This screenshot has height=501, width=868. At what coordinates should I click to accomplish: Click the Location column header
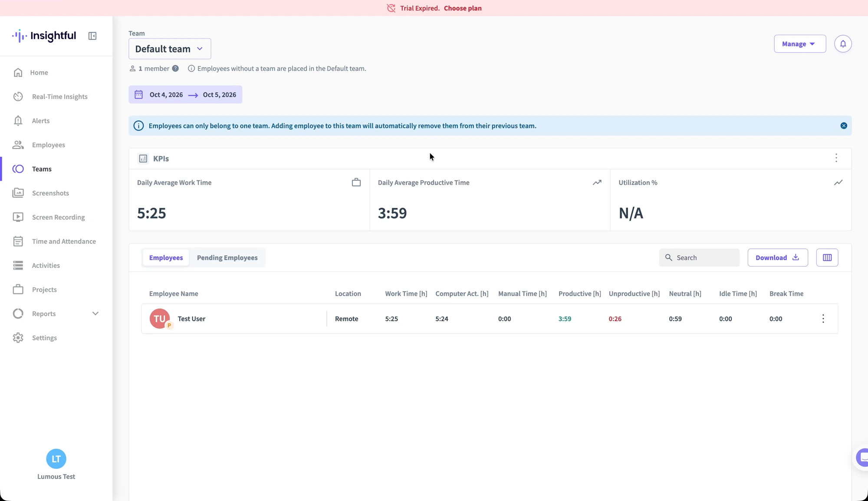pyautogui.click(x=348, y=293)
